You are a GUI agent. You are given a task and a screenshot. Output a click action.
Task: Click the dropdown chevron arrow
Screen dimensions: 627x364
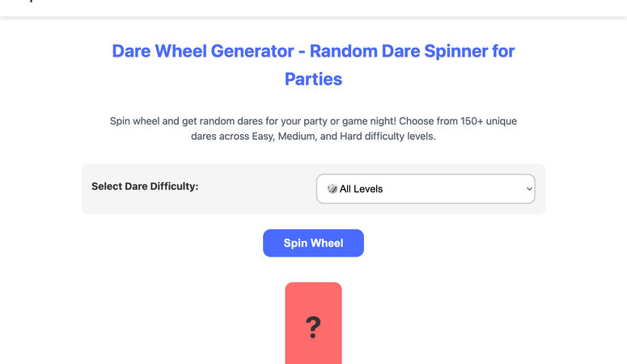[529, 188]
